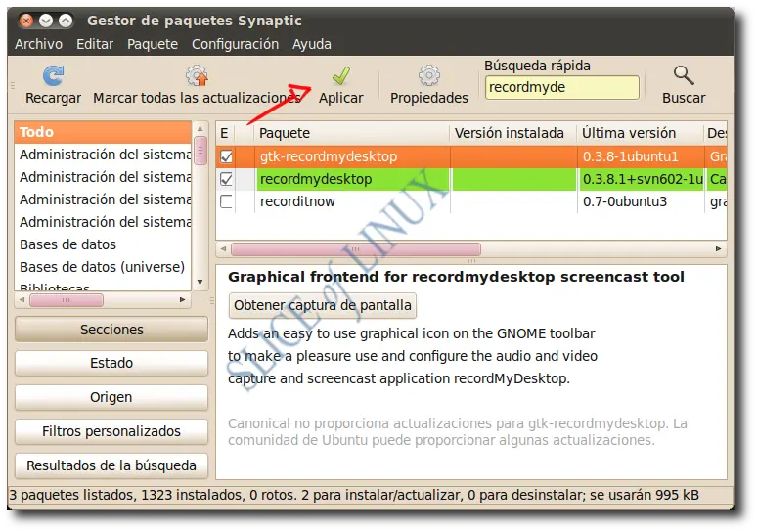Viewport: 757px width, 532px height.
Task: Close the Synaptic window
Action: (26, 21)
